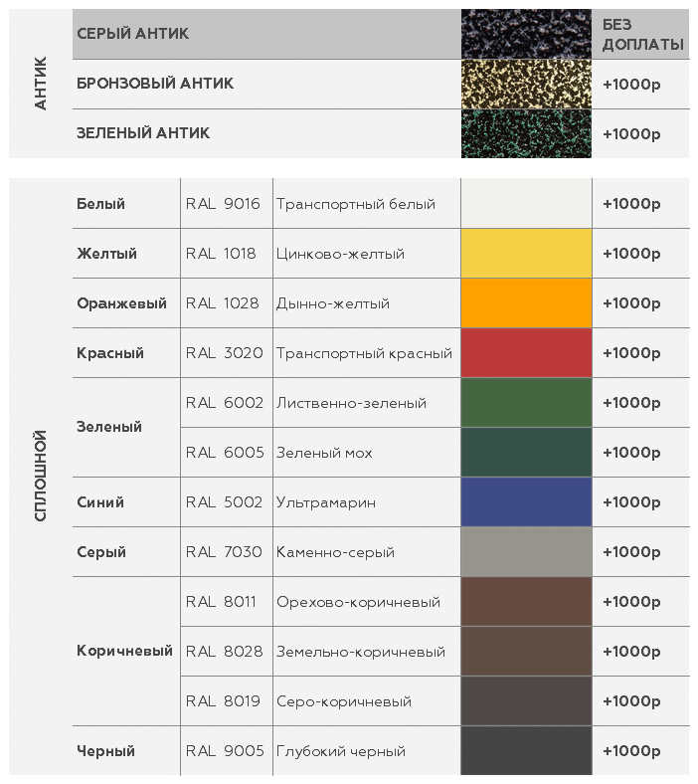This screenshot has height=784, width=698.
Task: Click the 'БЕЗ ДОПЛАТЫ' price cell
Action: [x=642, y=34]
